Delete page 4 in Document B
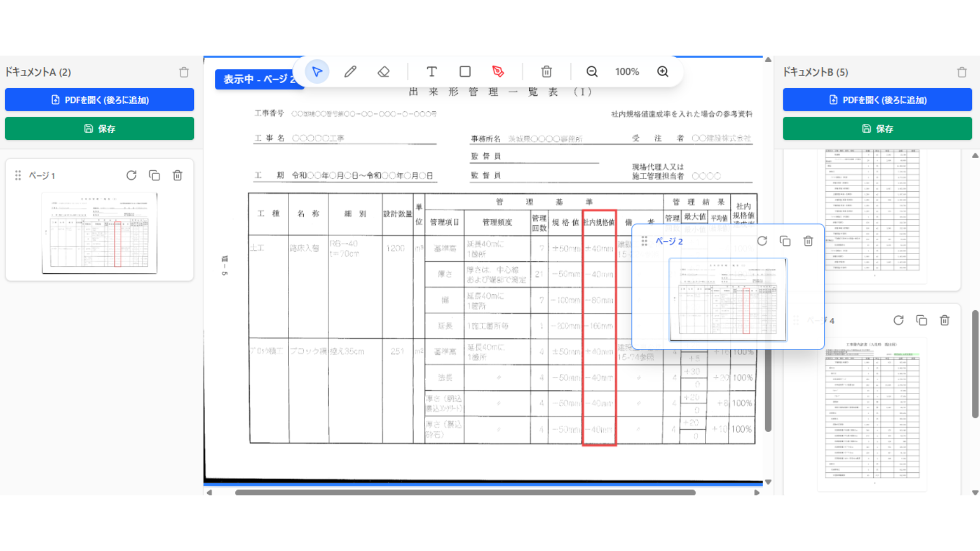 (945, 320)
